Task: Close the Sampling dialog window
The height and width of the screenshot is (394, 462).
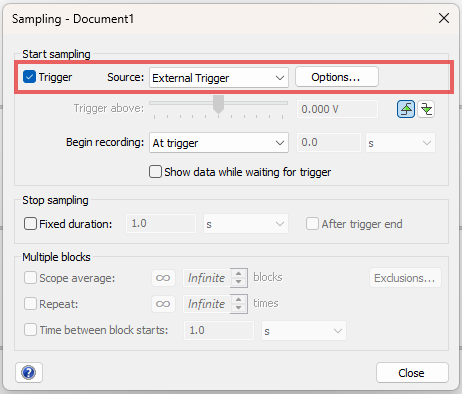Action: point(444,18)
